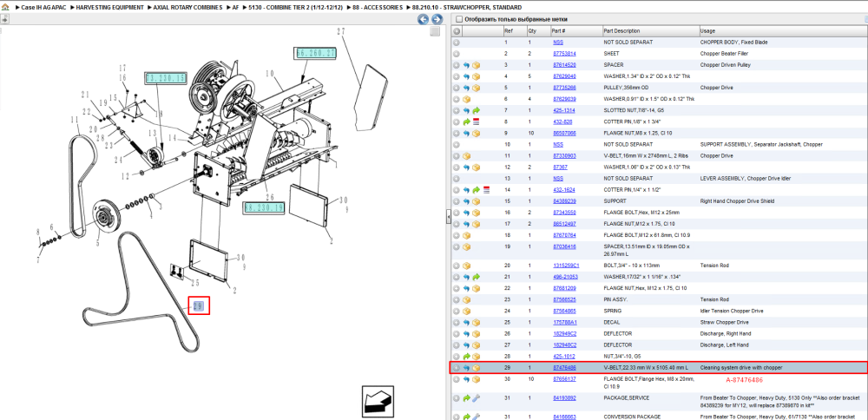Click the box icon on PULLEY 87735266 row
868x420 pixels.
coord(476,88)
